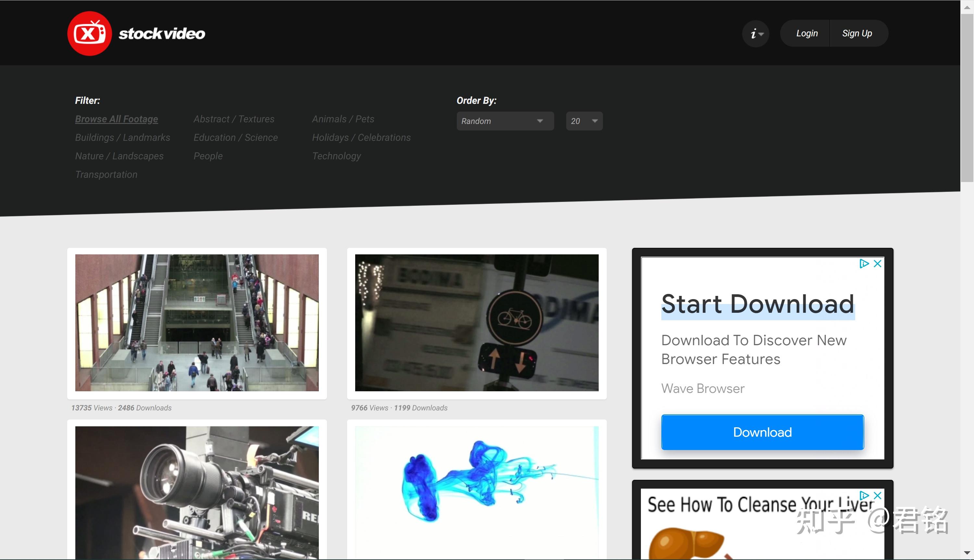Click the Wave Browser advertiser name
The width and height of the screenshot is (974, 560).
(x=703, y=389)
